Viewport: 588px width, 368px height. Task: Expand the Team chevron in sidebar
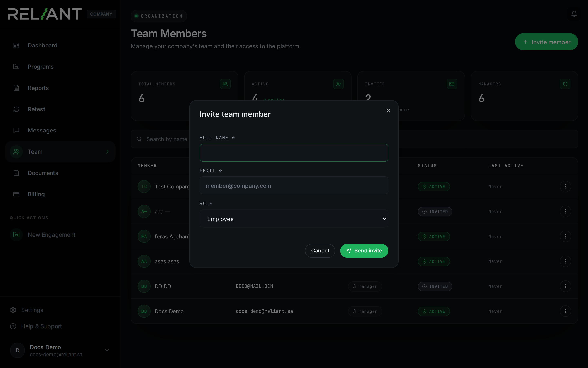(x=107, y=152)
